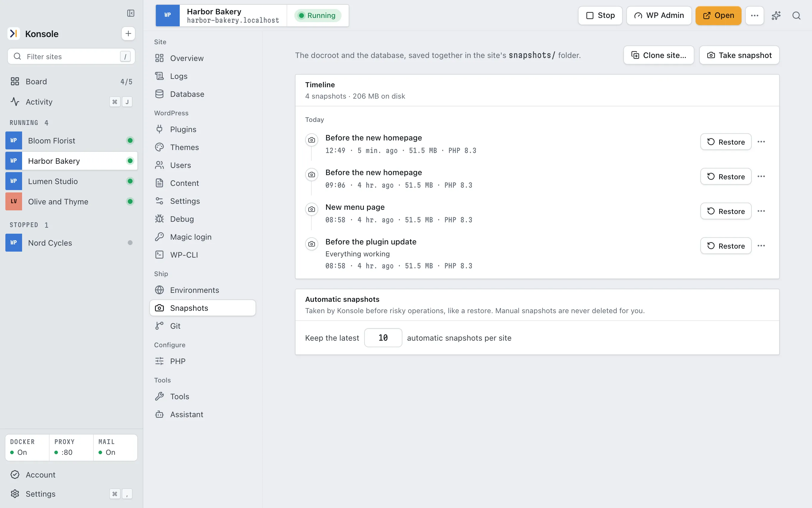Viewport: 812px width, 508px height.
Task: Open Account in sidebar footer
Action: tap(71, 475)
